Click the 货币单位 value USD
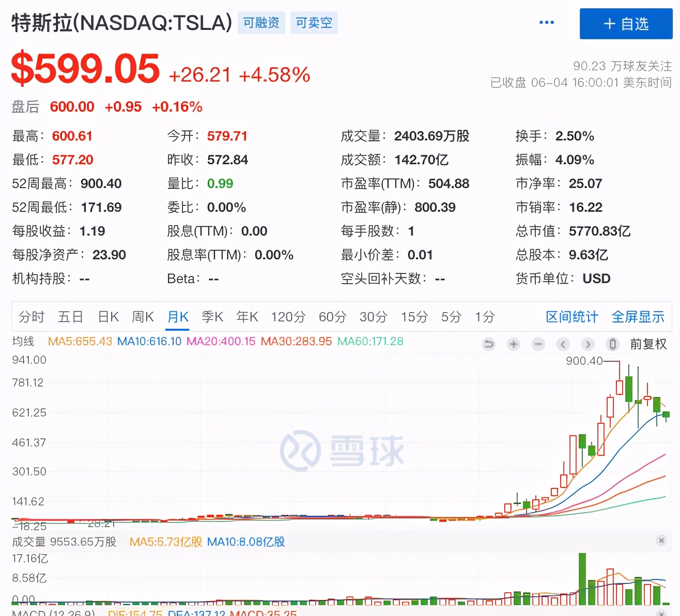Screen dimensions: 680x616 [x=596, y=279]
